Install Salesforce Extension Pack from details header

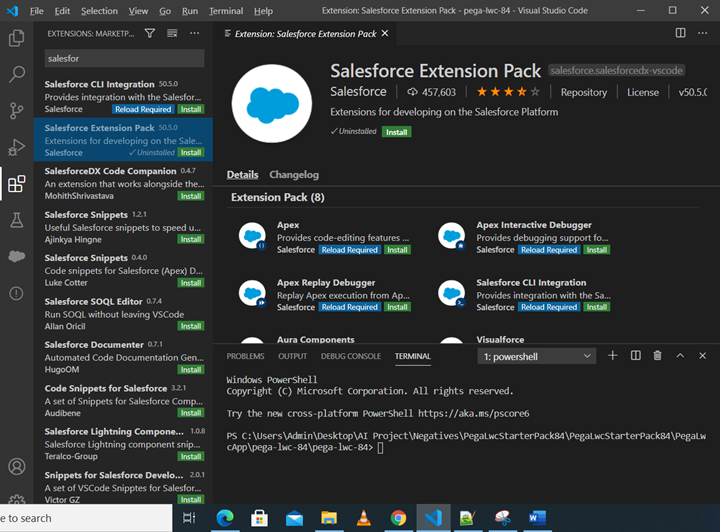397,132
